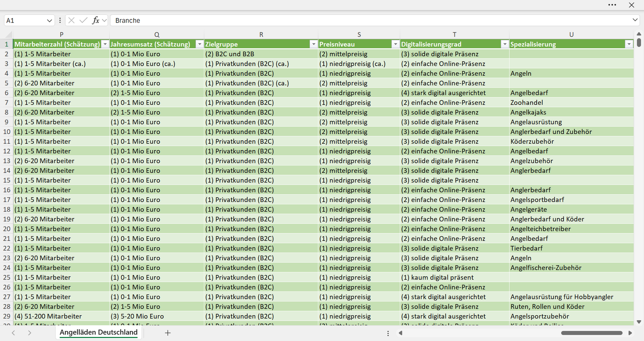
Task: Select row 1 header
Action: (6, 44)
